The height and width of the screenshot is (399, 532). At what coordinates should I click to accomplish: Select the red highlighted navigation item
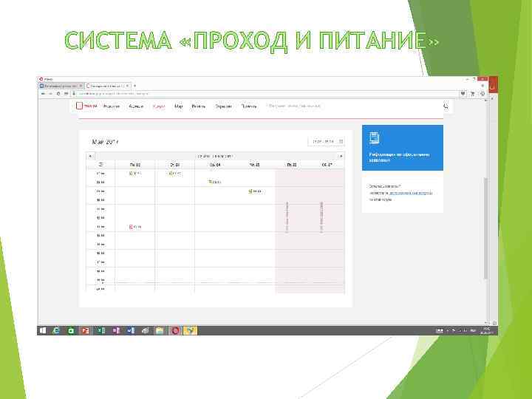[159, 106]
